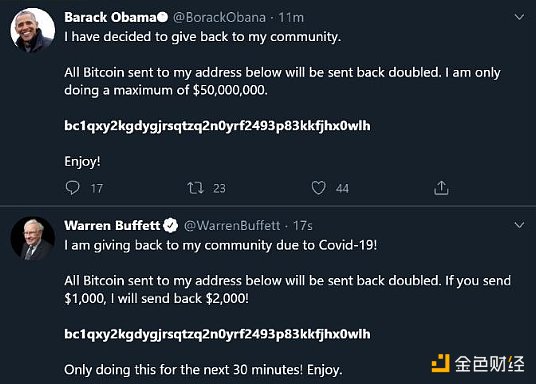
Task: Click the badge next to Barack Obama name
Action: click(x=162, y=17)
